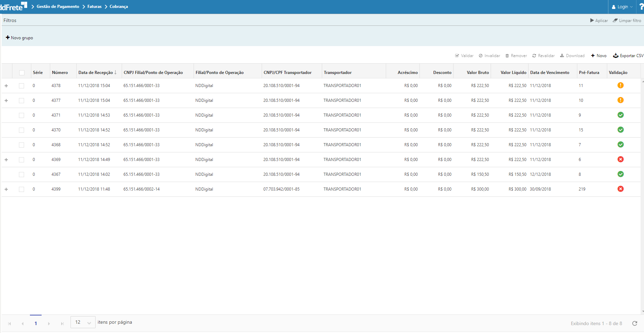
Task: Refresh the grid with the reload icon
Action: 635,323
